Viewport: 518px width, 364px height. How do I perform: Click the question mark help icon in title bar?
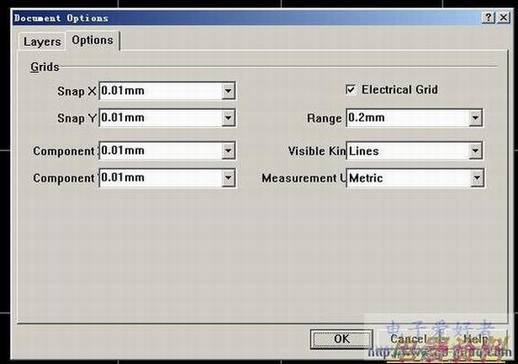point(488,17)
